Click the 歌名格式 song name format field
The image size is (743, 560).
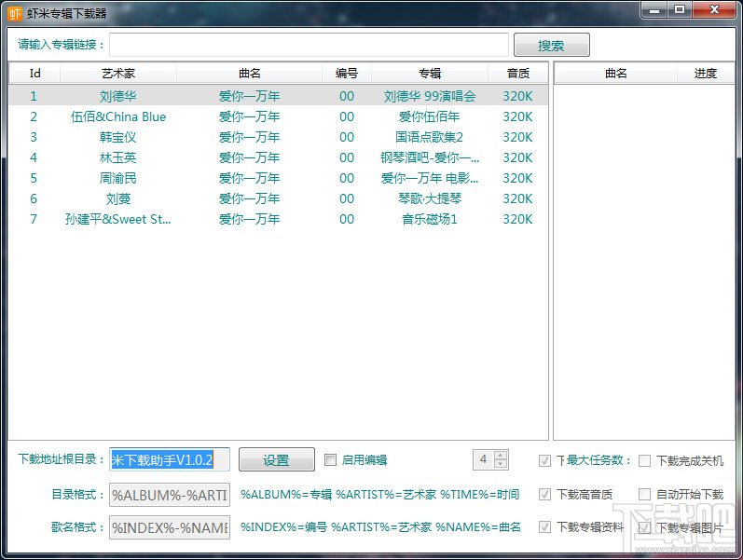click(170, 527)
